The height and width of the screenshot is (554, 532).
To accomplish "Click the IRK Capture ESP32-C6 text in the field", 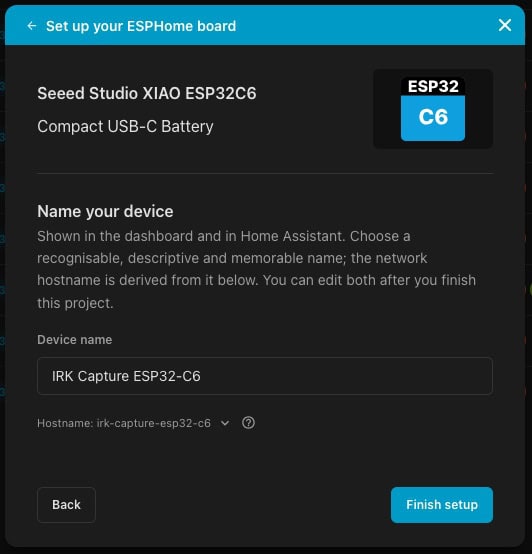I will [126, 376].
